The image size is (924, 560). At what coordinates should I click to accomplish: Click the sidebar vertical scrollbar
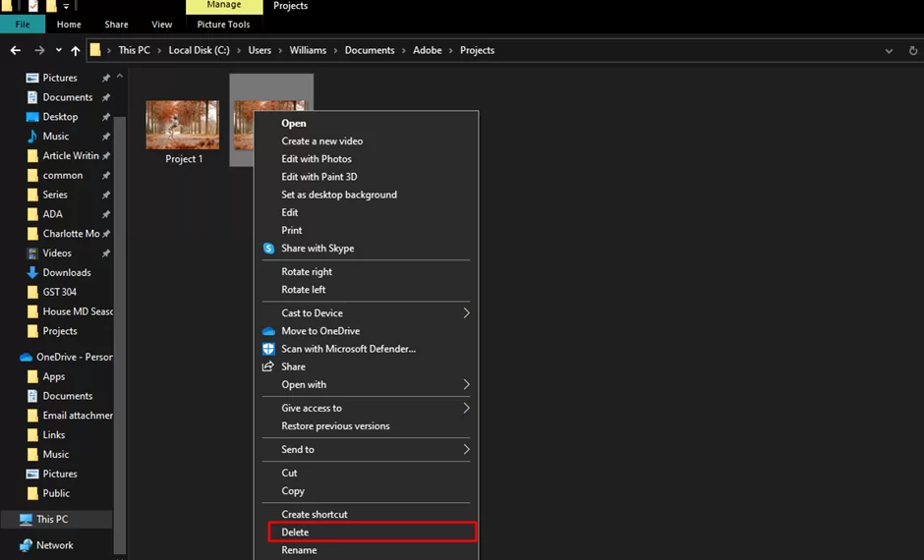click(120, 336)
